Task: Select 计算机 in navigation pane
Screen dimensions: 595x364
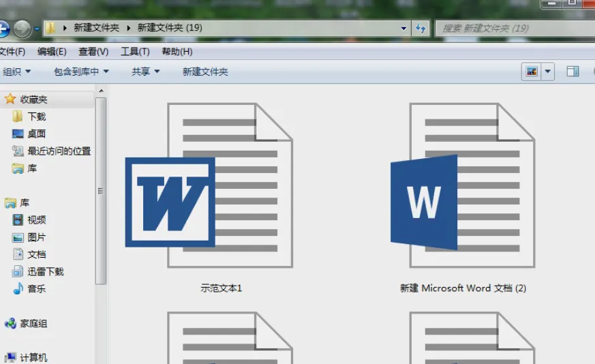Action: [x=34, y=358]
